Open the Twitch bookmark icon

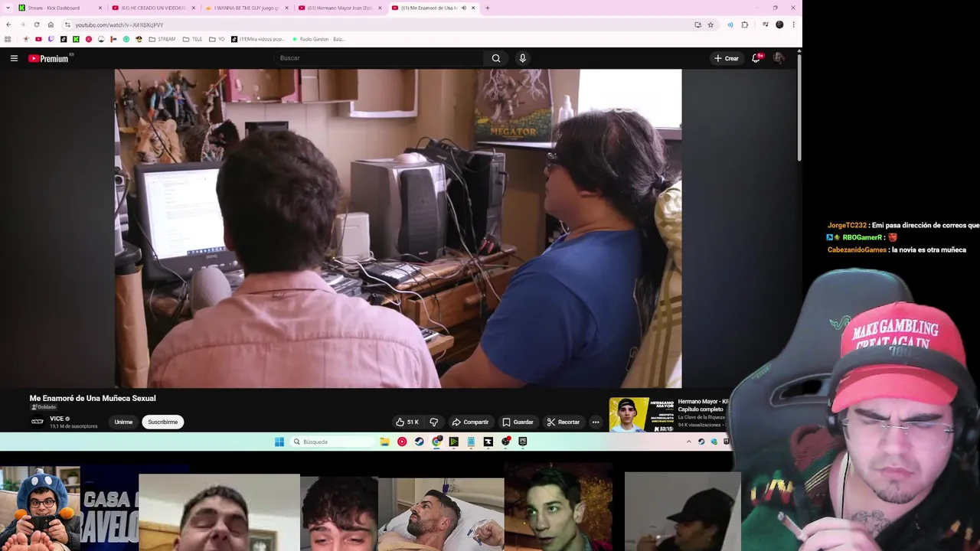coord(51,39)
